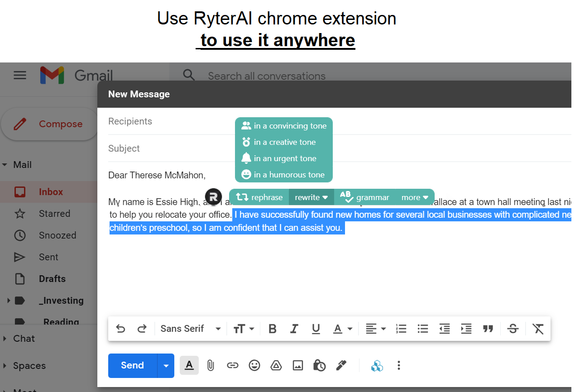Open the Rytr more dropdown
Viewport: 575px width, 392px height.
pos(415,197)
